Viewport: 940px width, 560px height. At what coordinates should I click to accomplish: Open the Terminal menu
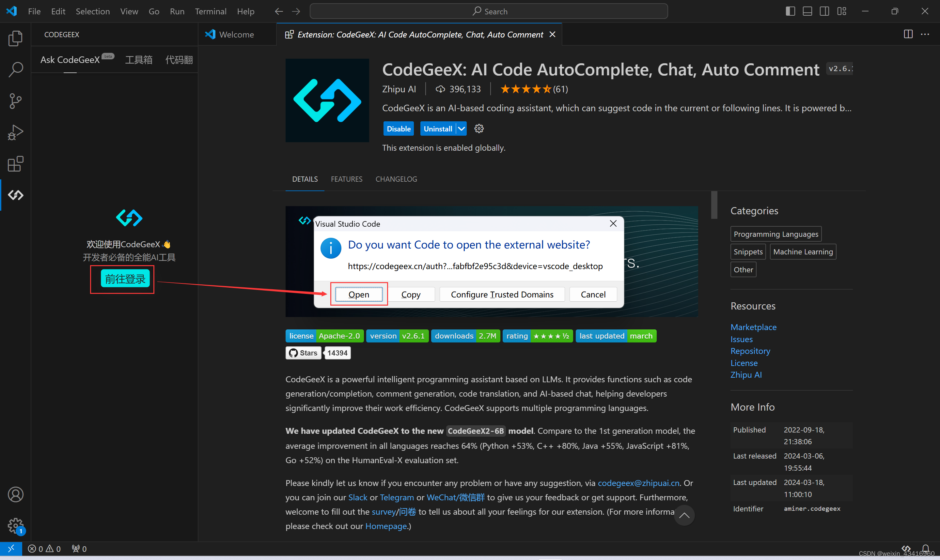(x=210, y=11)
